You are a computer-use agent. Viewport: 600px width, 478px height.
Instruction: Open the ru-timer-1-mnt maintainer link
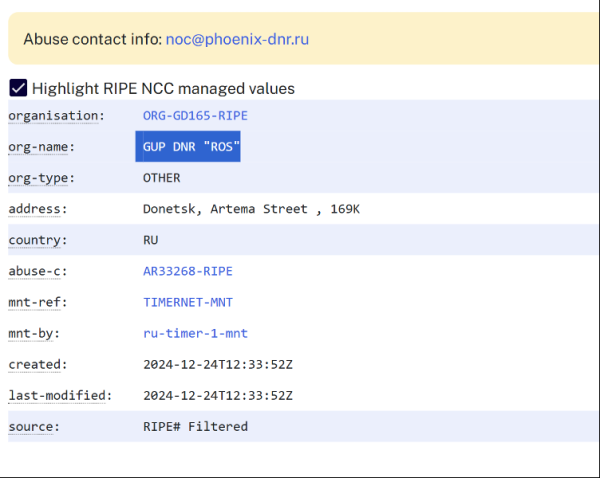click(x=195, y=333)
